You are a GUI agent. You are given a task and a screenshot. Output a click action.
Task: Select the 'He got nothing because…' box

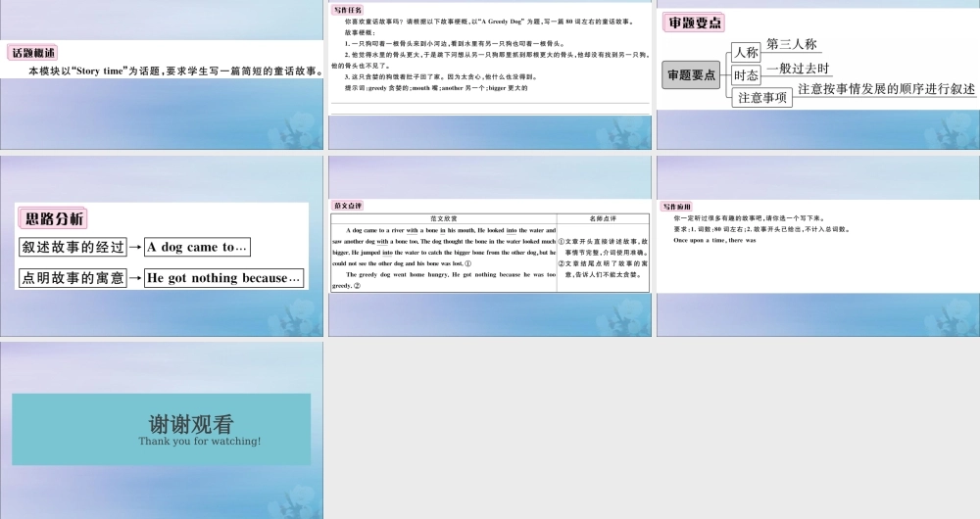[223, 278]
